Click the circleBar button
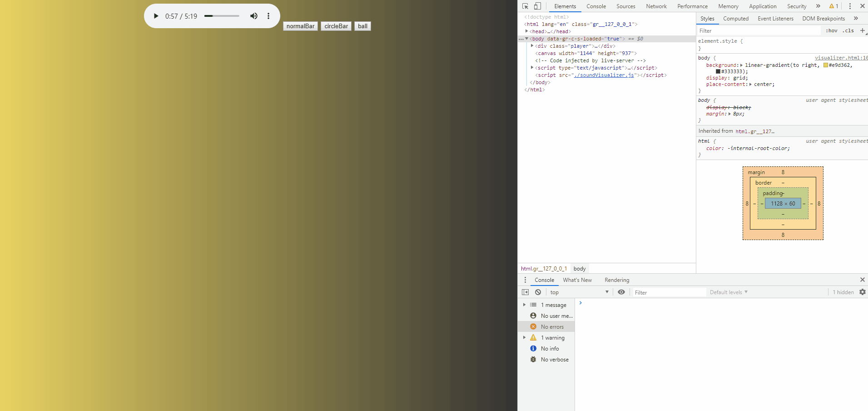The height and width of the screenshot is (411, 868). point(336,26)
